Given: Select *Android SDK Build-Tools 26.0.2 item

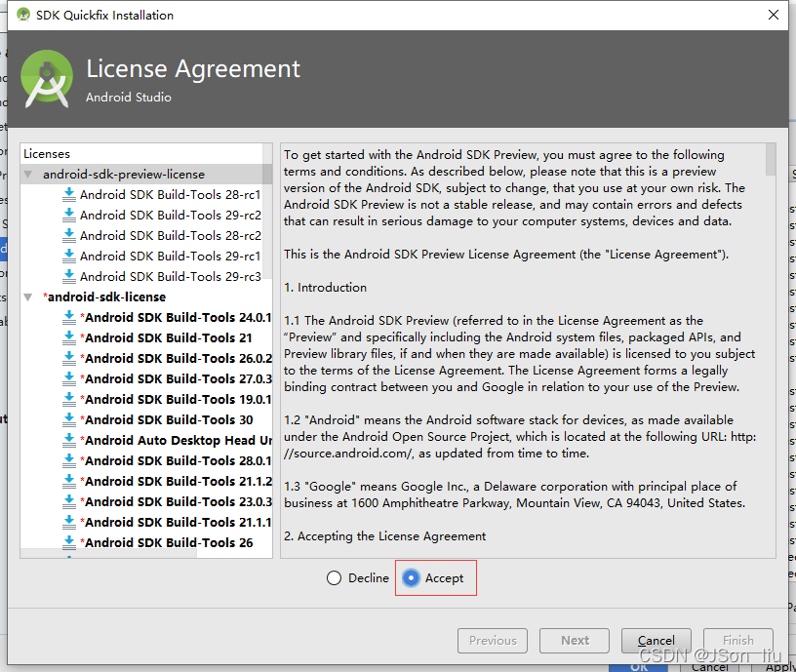Looking at the screenshot, I should tap(176, 358).
